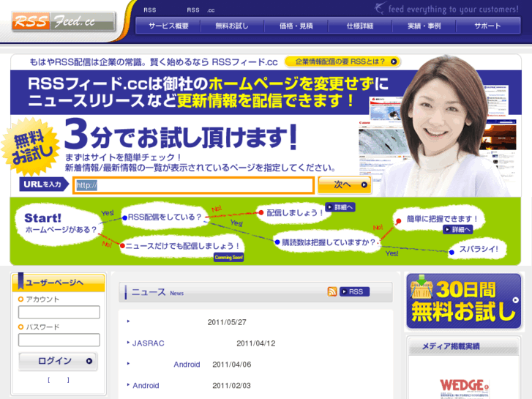Open the サービス概要 menu item
This screenshot has width=532, height=399.
pos(168,26)
